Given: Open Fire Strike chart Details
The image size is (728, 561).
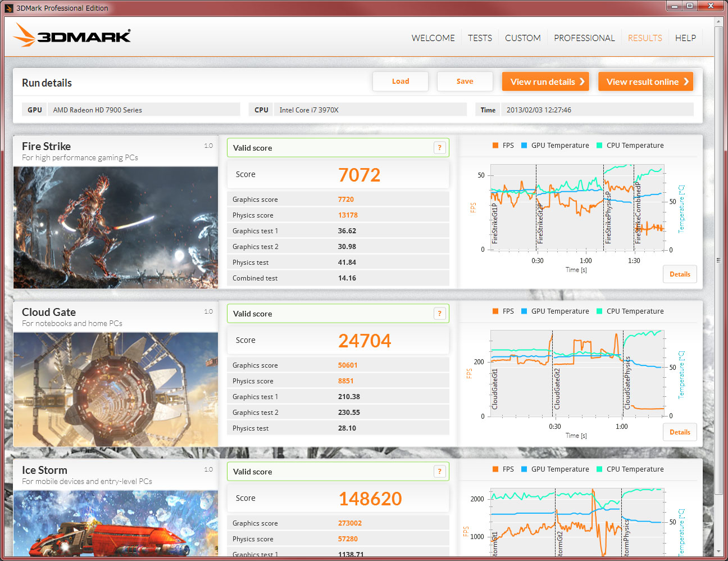Looking at the screenshot, I should [x=680, y=274].
